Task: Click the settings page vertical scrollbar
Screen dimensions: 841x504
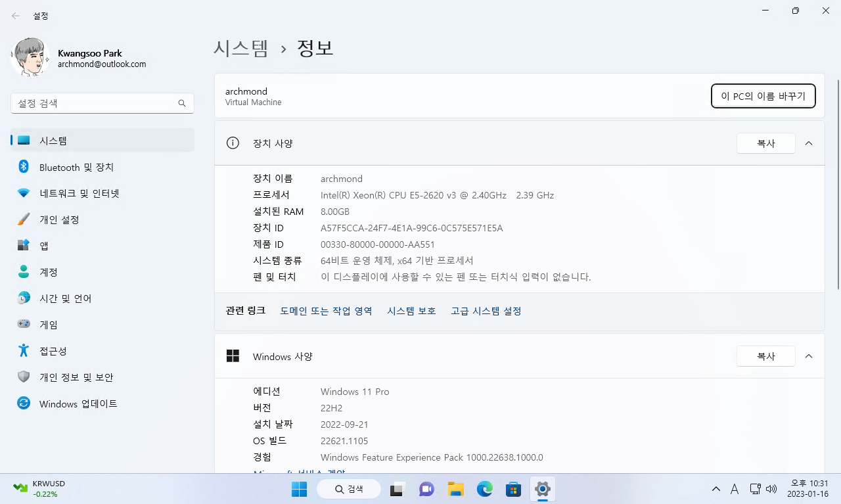Action: [x=838, y=184]
